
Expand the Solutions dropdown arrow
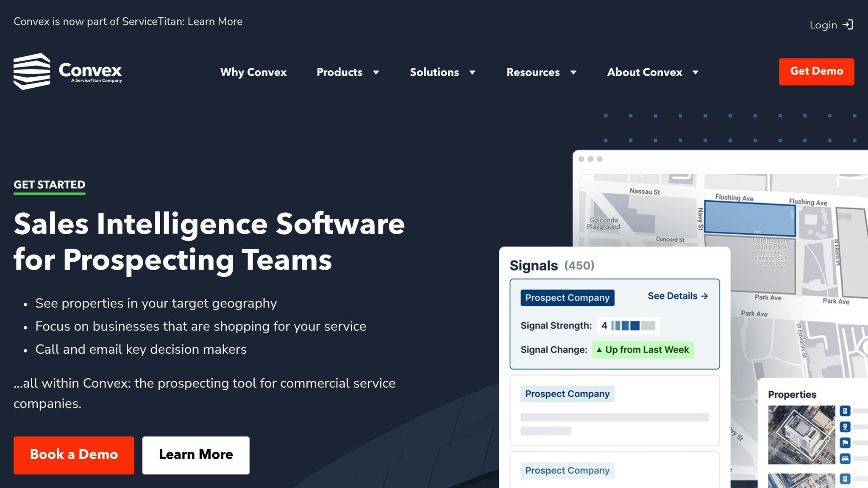(x=472, y=72)
